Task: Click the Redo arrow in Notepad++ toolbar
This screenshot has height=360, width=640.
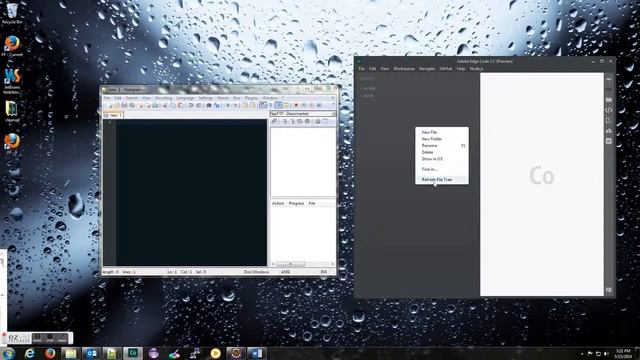Action: click(199, 105)
